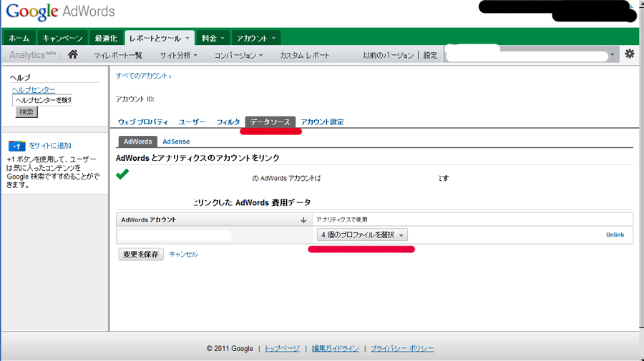Expand the コンバージョン menu
The image size is (644, 361).
tap(238, 55)
